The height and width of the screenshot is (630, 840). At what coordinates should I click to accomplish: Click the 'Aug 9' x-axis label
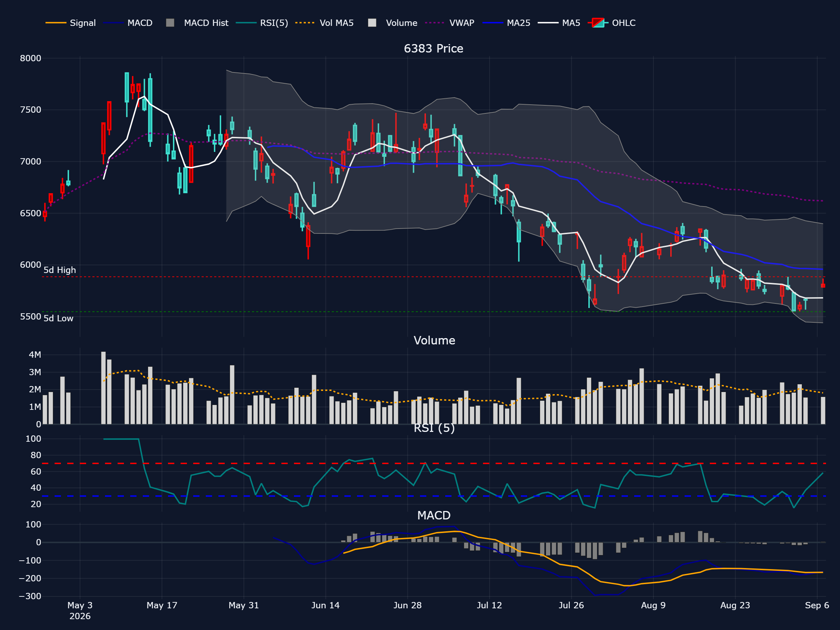[653, 605]
